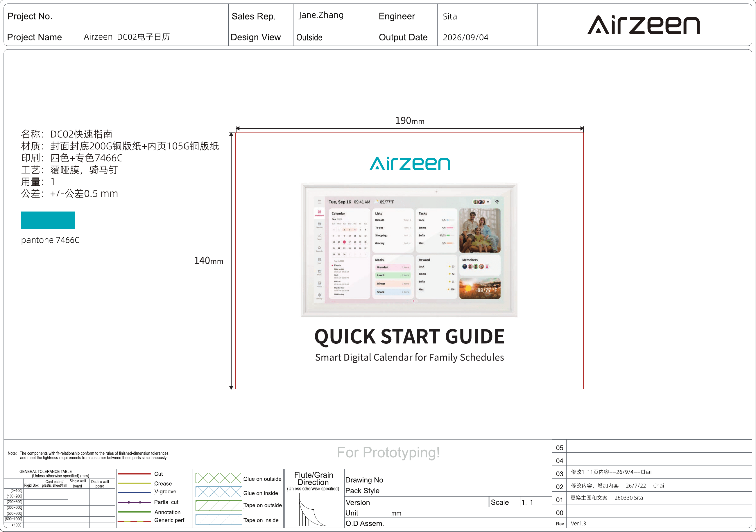Select the 'Smart Digital Calendar for Family Schedules' subtitle
Viewport: 756px width, 532px height.
(x=409, y=357)
